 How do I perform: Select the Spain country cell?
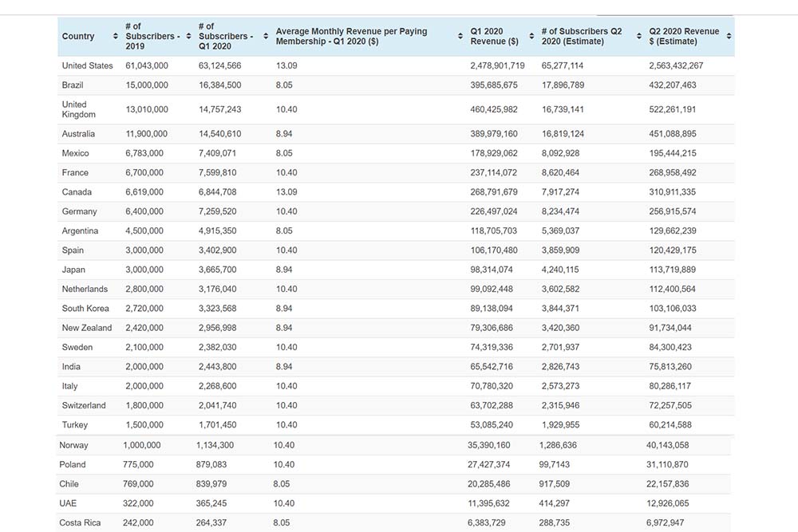click(x=73, y=250)
